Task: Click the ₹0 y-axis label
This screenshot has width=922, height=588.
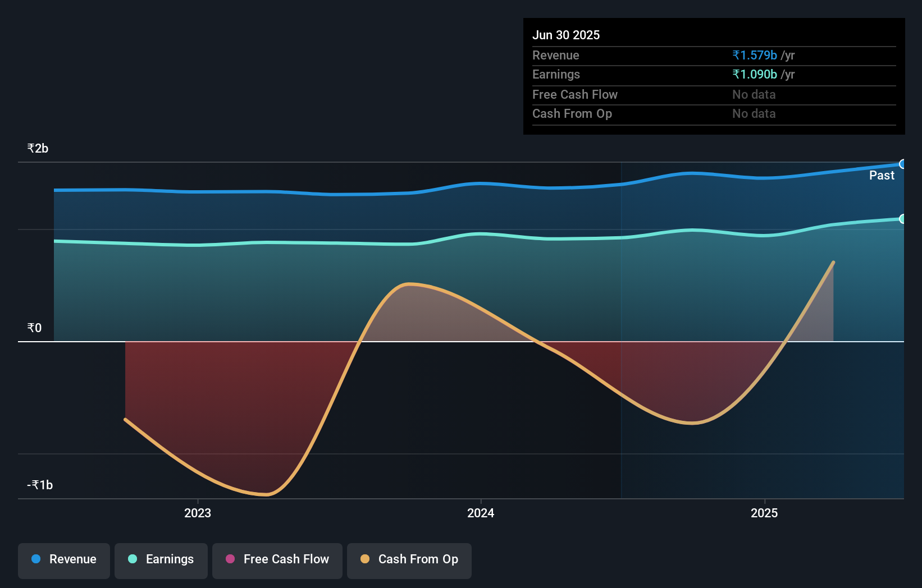Action: [x=34, y=328]
